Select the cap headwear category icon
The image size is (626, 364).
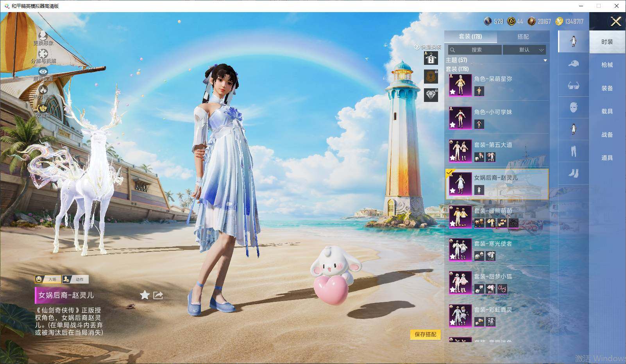point(573,63)
